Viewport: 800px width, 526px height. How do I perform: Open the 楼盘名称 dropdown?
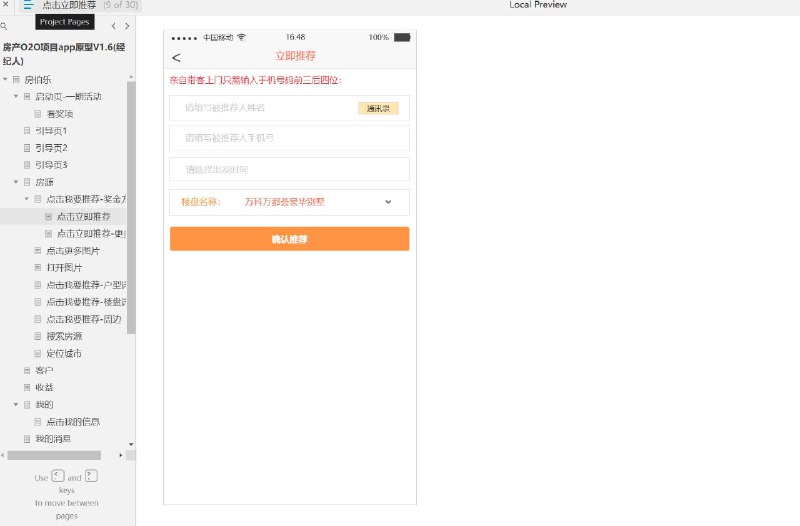click(289, 202)
